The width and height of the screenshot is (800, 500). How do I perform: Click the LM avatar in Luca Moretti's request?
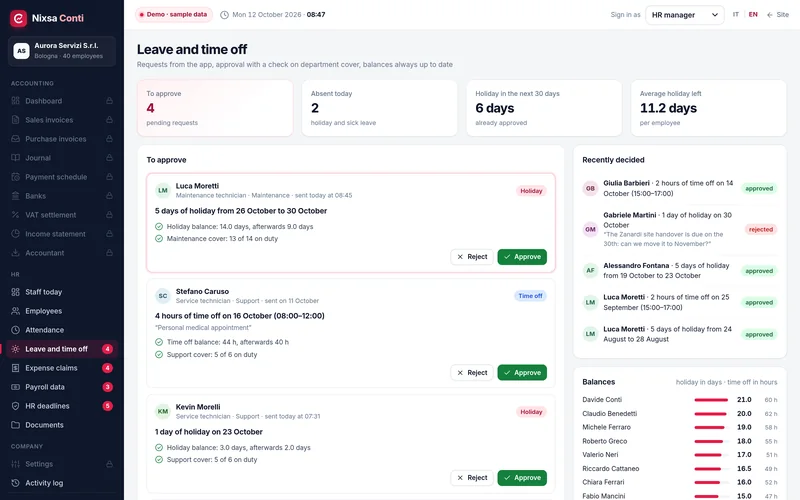pos(163,190)
